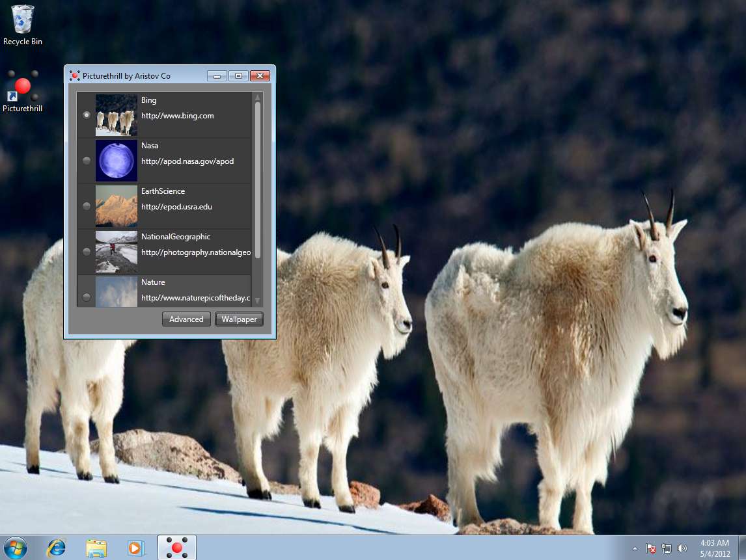Select the EarthScience radio button
This screenshot has height=560, width=746.
click(x=87, y=206)
